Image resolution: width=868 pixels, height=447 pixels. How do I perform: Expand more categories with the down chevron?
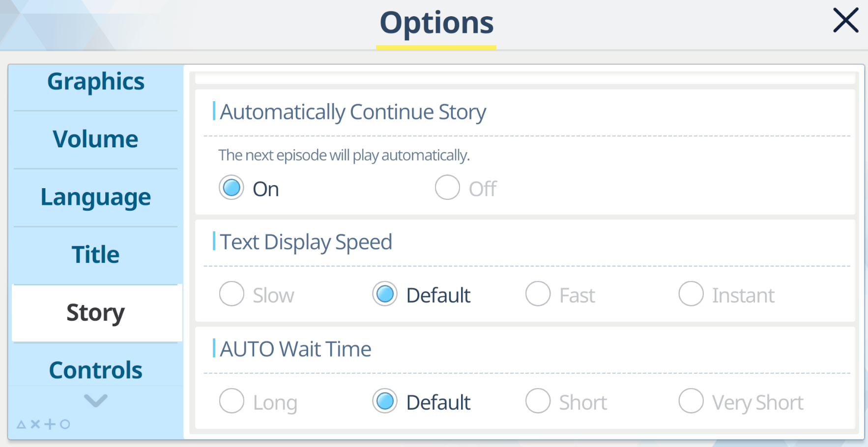tap(96, 400)
